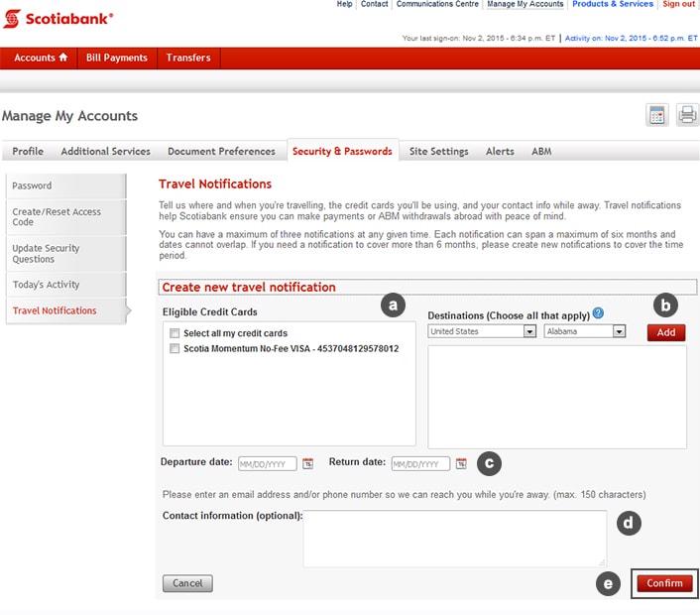This screenshot has width=700, height=615.
Task: Switch to the Document Preferences tab
Action: coord(221,152)
